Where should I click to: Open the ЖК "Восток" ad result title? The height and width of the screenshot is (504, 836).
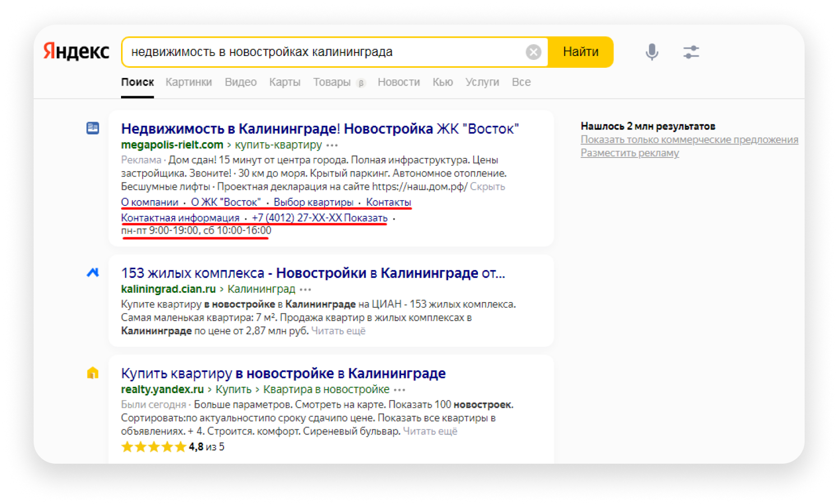[x=320, y=129]
